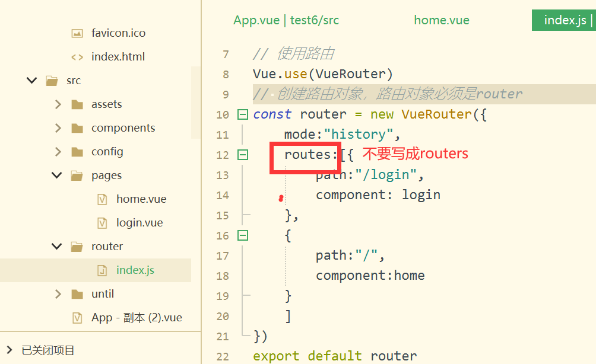Click the login.vue file icon
Viewport: 596px width, 364px height.
click(102, 223)
